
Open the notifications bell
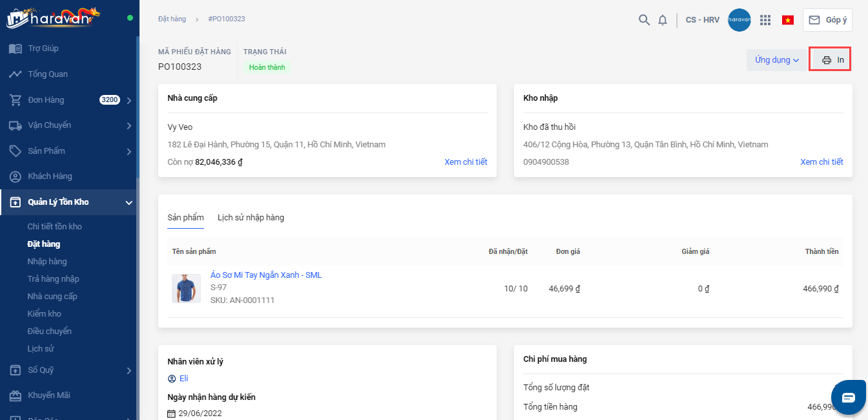click(663, 20)
